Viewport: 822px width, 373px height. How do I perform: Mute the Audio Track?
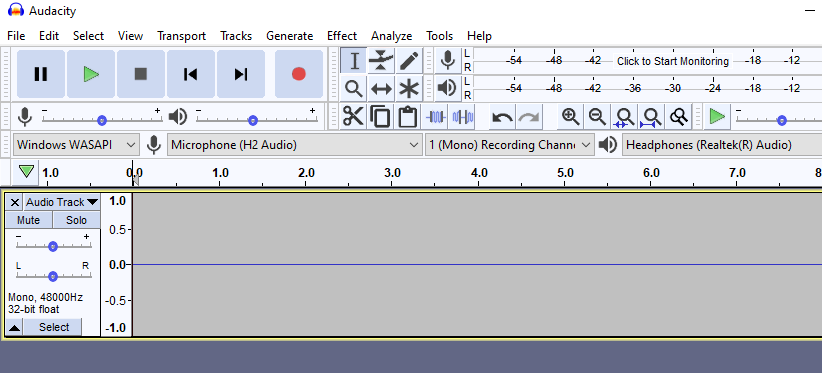[28, 220]
